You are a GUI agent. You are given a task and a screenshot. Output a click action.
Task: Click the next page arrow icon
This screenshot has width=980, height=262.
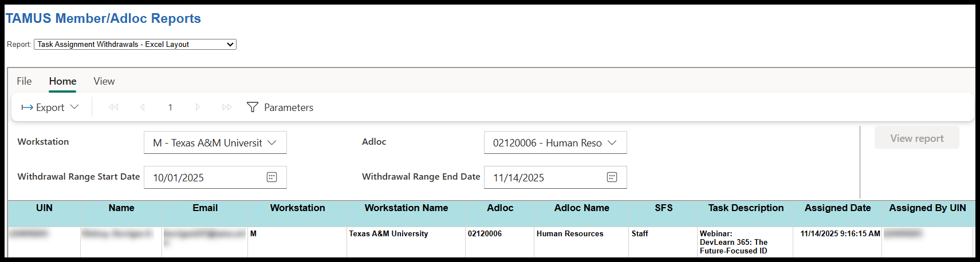point(198,107)
